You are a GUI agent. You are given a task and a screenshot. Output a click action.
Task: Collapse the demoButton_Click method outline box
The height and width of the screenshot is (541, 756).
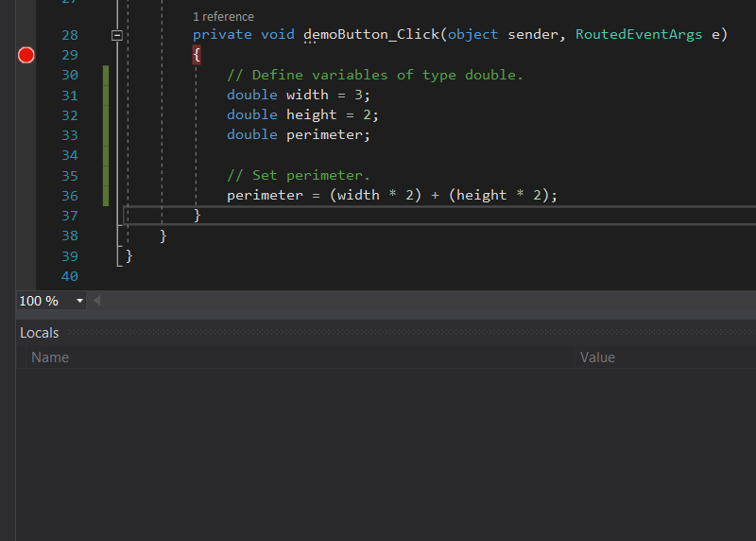click(x=117, y=35)
